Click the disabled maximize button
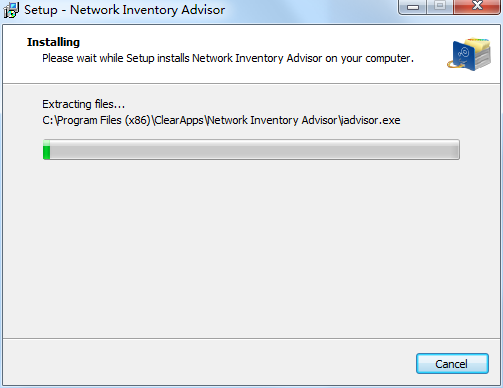 [440, 6]
